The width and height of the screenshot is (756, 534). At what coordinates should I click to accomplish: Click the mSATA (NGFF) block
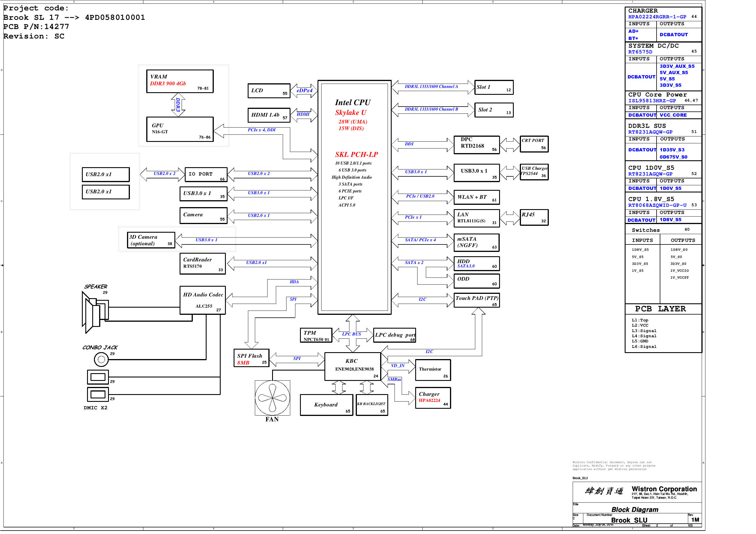[476, 242]
